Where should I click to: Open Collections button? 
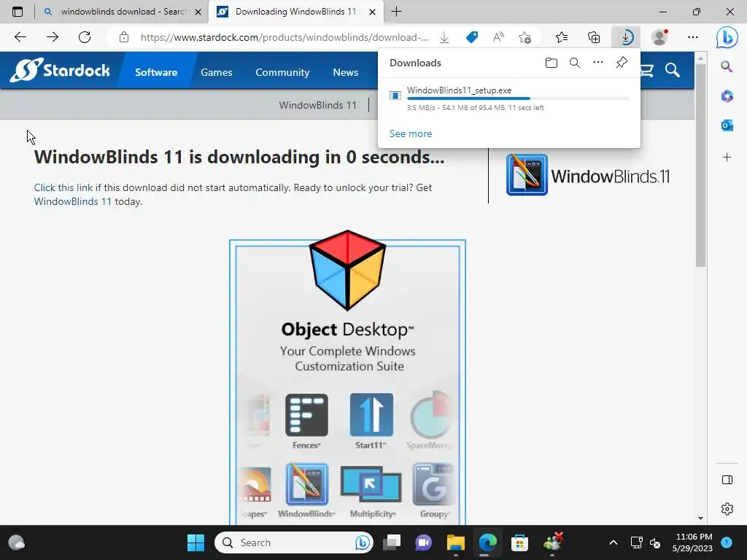(x=594, y=37)
